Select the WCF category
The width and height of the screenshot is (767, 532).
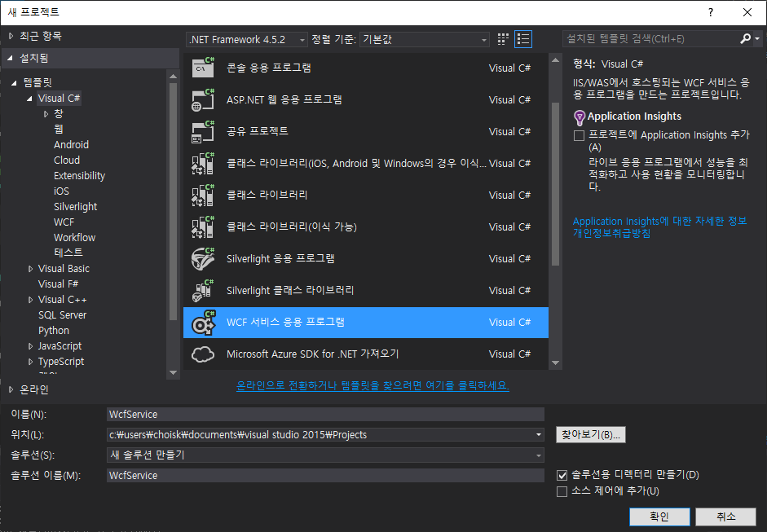click(x=64, y=222)
